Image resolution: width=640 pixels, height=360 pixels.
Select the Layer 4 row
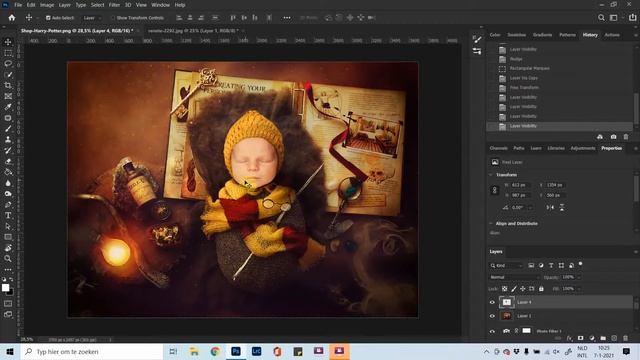tap(560, 302)
